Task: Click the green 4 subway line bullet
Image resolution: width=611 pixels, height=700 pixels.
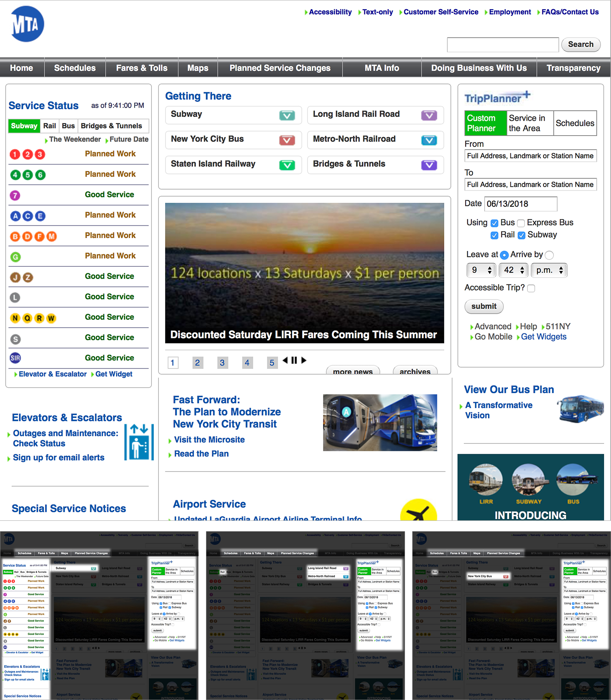Action: pyautogui.click(x=15, y=175)
